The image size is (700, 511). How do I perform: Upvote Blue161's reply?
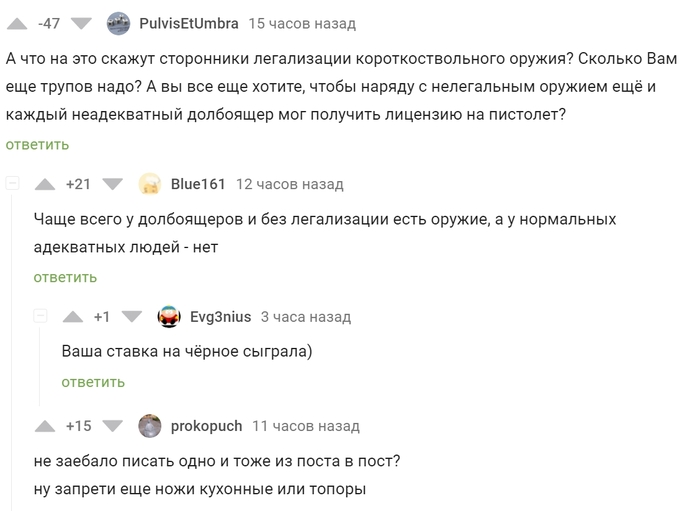coord(45,184)
